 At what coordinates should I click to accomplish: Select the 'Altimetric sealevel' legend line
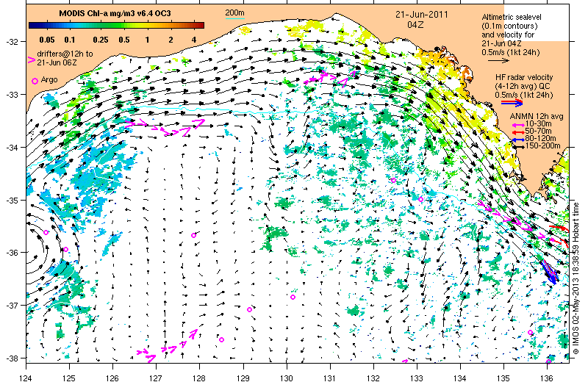coord(512,17)
